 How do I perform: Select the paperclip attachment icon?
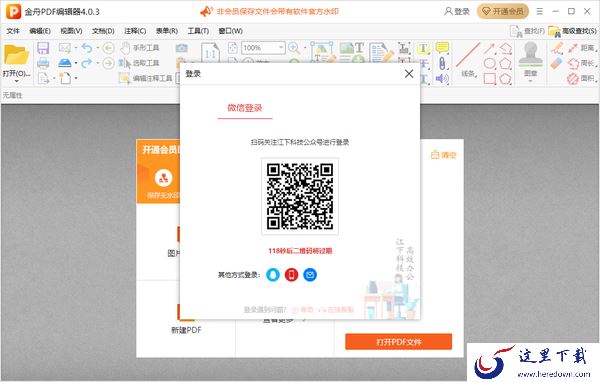click(x=442, y=63)
